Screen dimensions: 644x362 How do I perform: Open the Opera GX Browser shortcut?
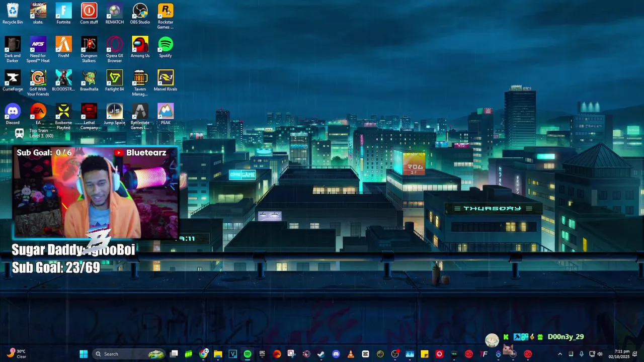[115, 49]
